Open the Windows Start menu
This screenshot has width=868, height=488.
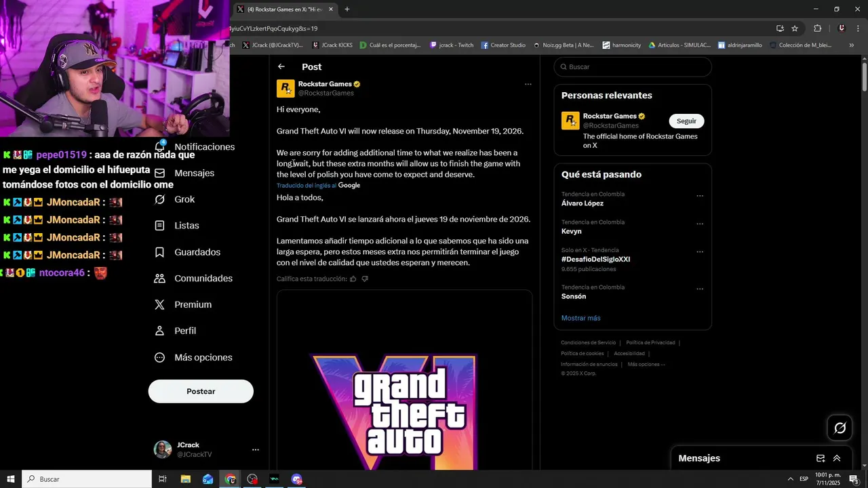click(x=11, y=479)
